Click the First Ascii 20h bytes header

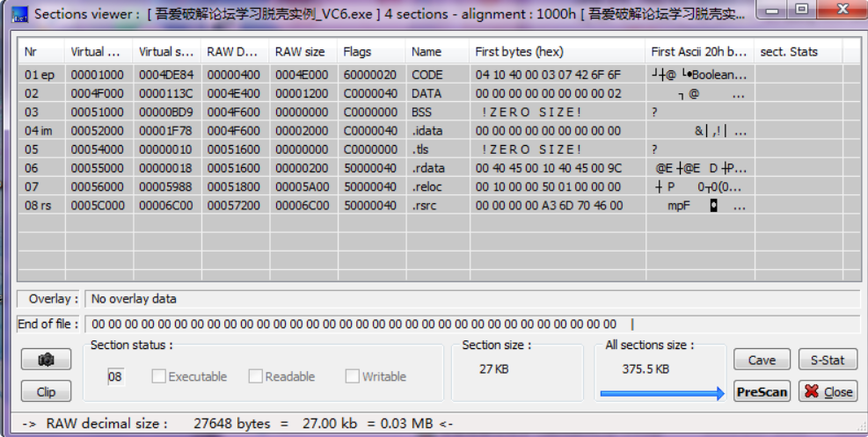[x=700, y=52]
